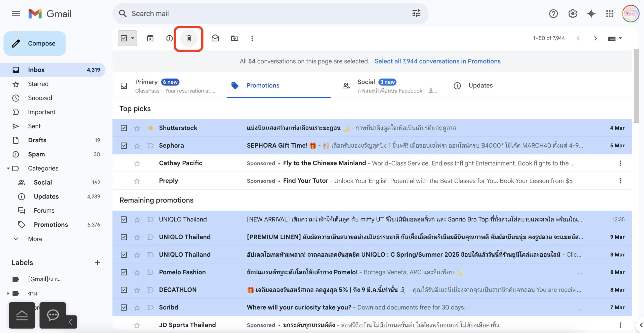644x333 pixels.
Task: Click the Mark as read envelope icon
Action: pos(215,38)
